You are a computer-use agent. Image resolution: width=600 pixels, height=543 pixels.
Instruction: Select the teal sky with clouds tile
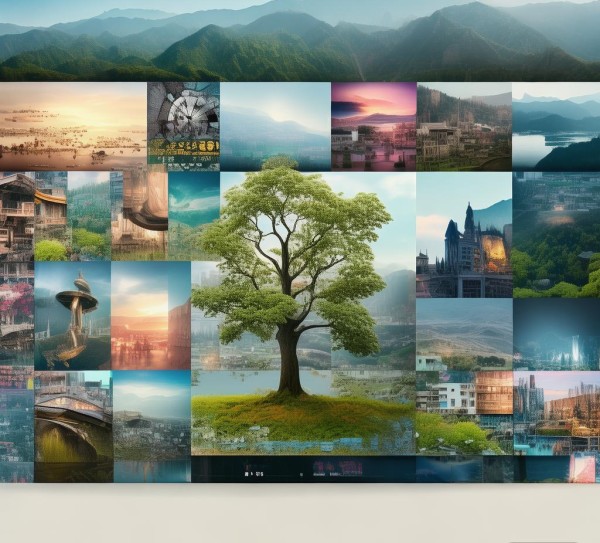(x=194, y=216)
